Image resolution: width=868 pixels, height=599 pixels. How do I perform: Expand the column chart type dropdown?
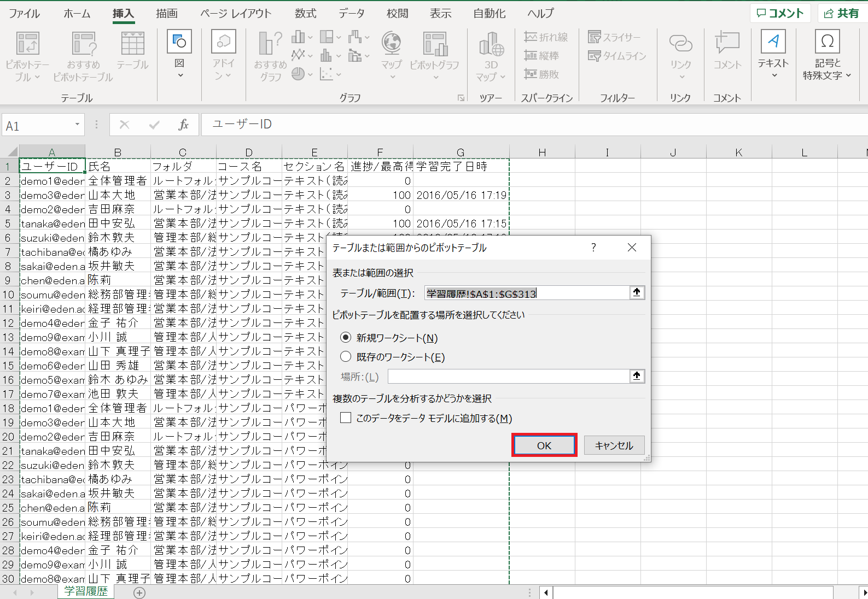[310, 37]
